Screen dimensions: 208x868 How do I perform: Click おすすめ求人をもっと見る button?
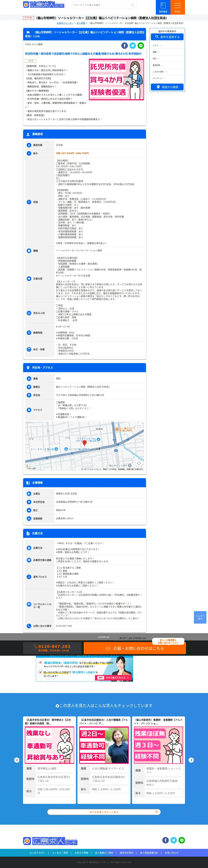(104, 812)
